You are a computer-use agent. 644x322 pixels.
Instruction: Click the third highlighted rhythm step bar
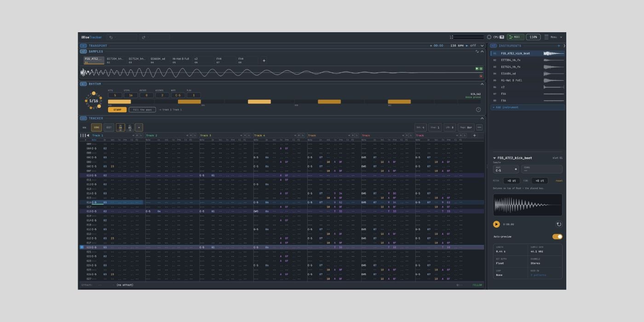point(259,102)
